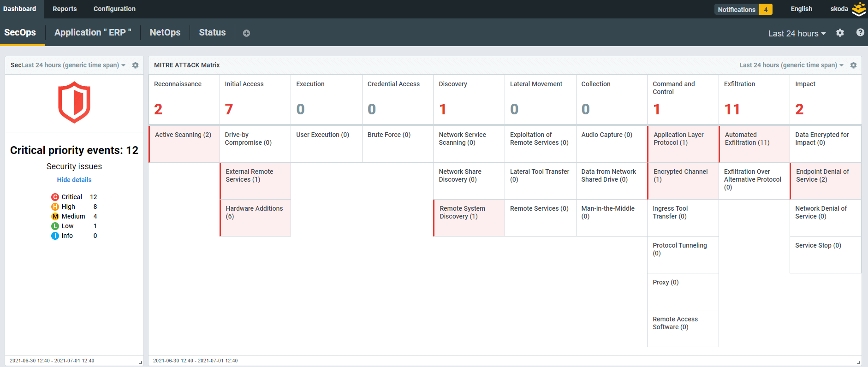Image resolution: width=868 pixels, height=367 pixels.
Task: Click the High severity H icon
Action: pos(55,207)
